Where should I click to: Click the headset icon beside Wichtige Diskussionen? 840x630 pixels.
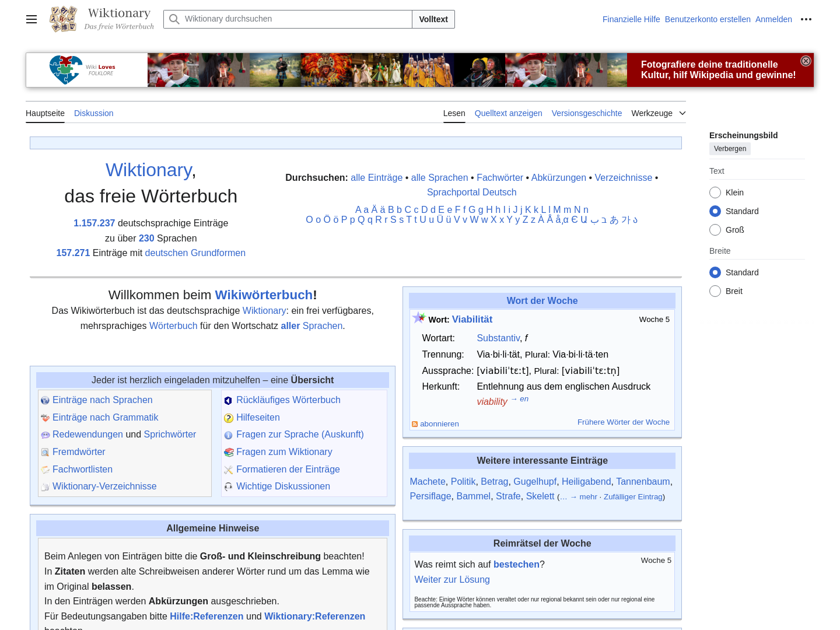(228, 487)
